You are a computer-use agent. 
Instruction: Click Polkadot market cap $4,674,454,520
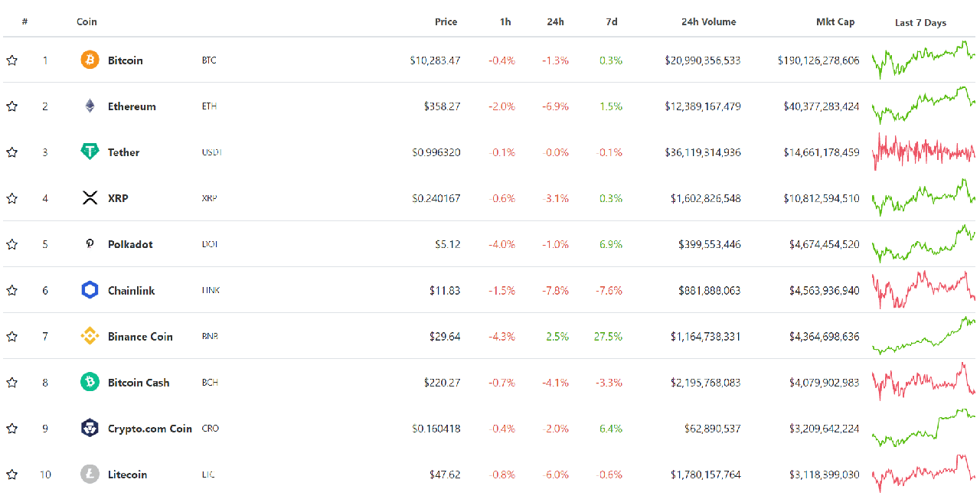(824, 244)
